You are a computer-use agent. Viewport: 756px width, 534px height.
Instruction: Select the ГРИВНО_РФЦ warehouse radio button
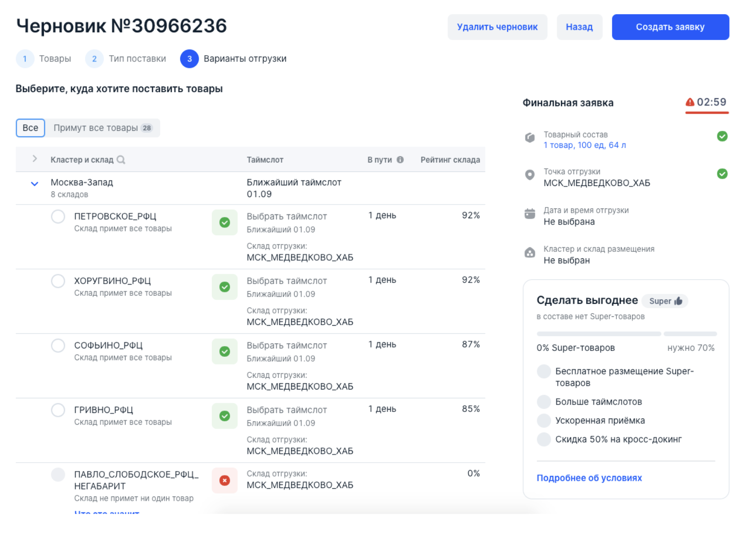58,410
